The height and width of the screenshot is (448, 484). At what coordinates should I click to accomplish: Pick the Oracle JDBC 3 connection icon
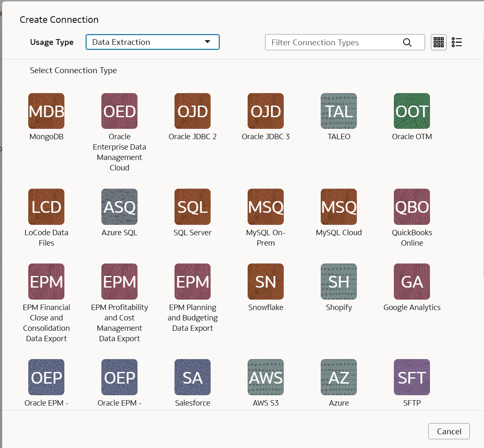coord(266,111)
